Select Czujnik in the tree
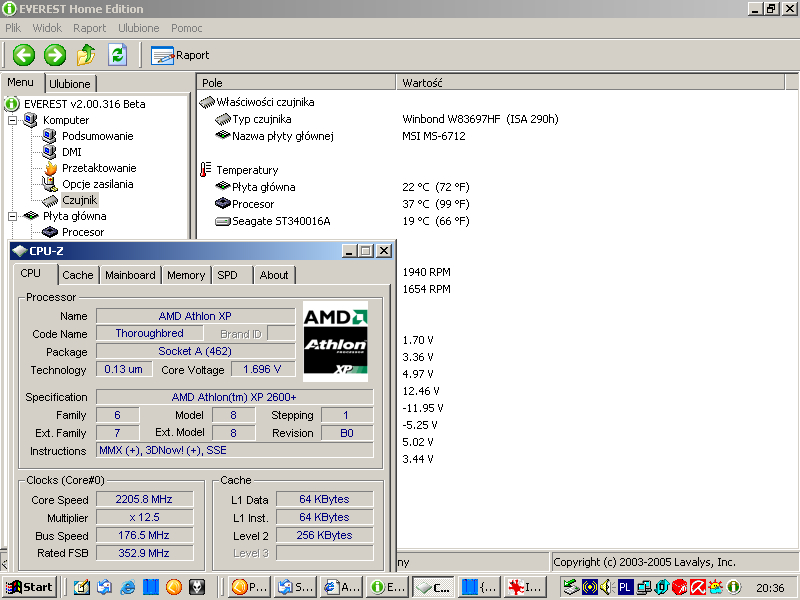Viewport: 800px width, 600px height. [80, 200]
